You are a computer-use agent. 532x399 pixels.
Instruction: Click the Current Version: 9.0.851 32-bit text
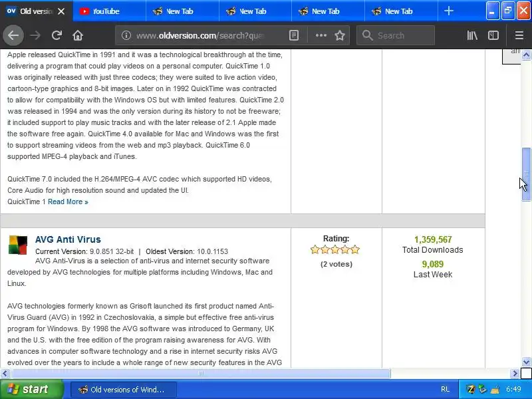click(x=84, y=252)
